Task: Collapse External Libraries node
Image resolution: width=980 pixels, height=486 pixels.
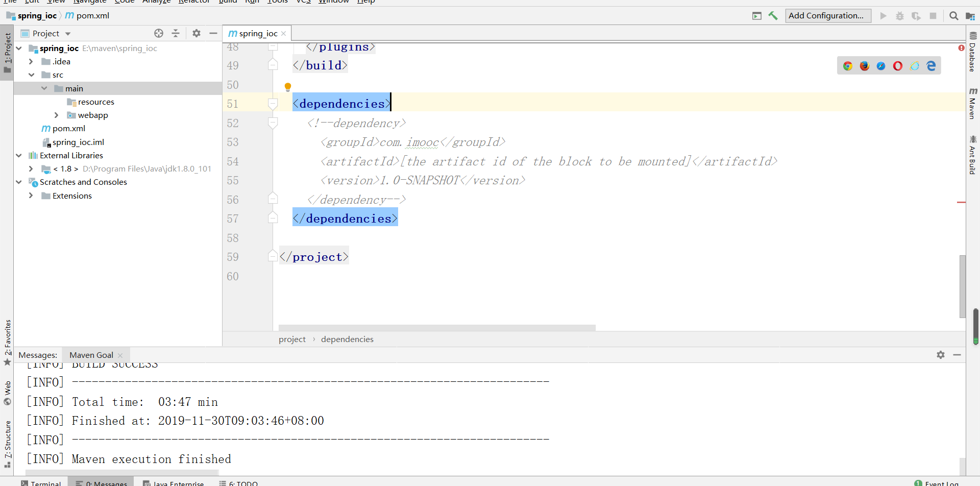Action: (x=19, y=156)
